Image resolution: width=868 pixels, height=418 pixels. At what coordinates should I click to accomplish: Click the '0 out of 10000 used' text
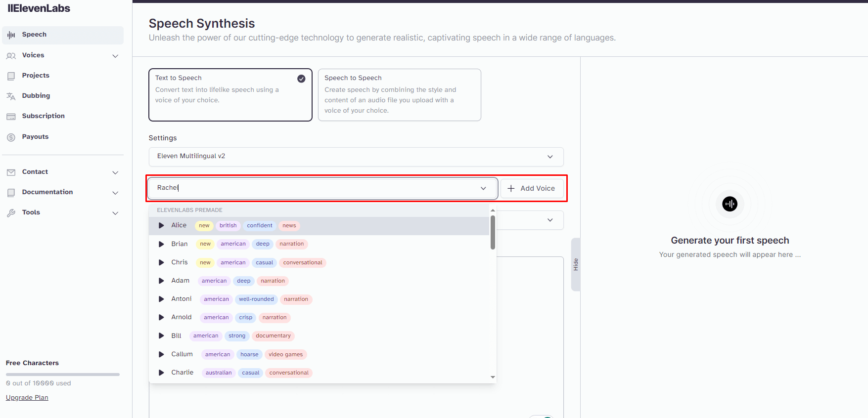tap(39, 383)
